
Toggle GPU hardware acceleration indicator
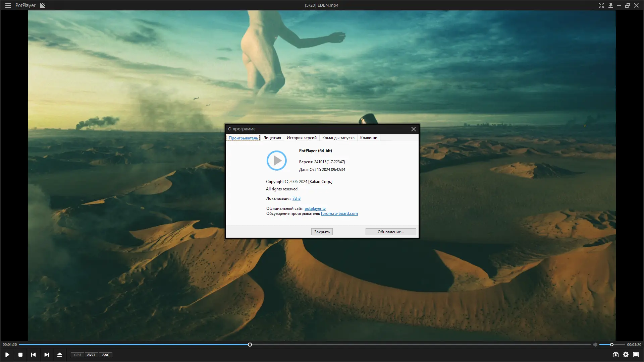(77, 355)
